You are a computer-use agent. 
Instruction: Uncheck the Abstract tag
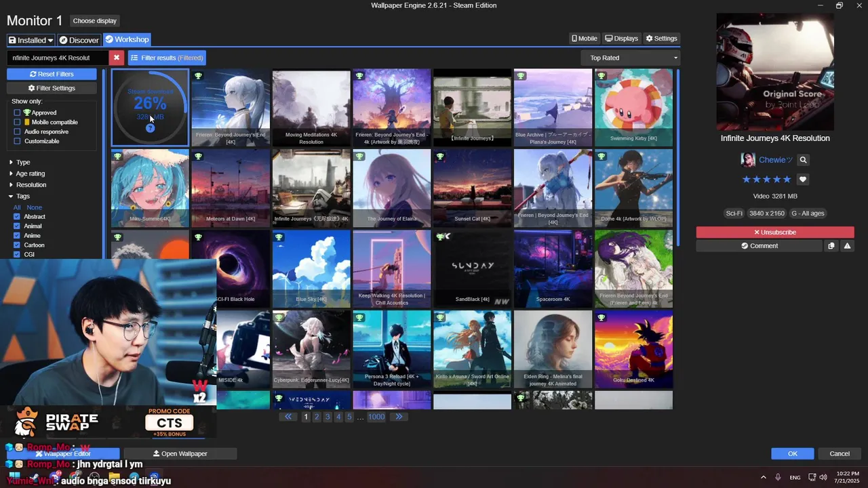(17, 217)
